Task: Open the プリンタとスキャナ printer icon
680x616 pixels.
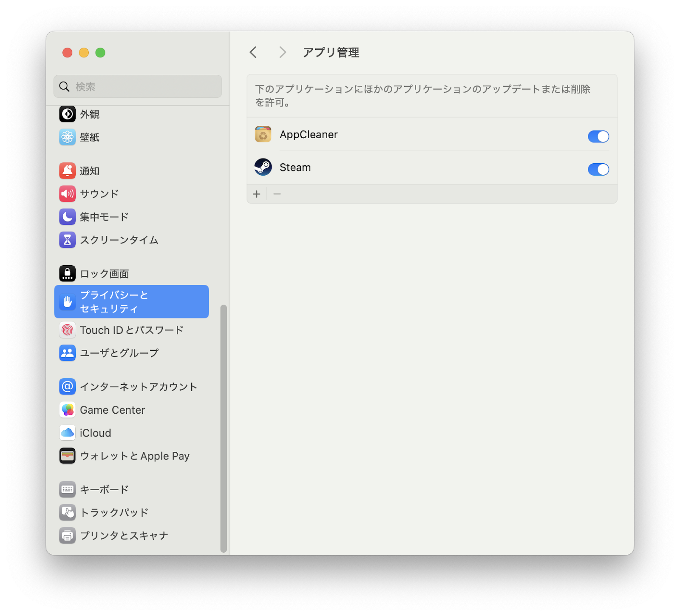Action: tap(67, 535)
